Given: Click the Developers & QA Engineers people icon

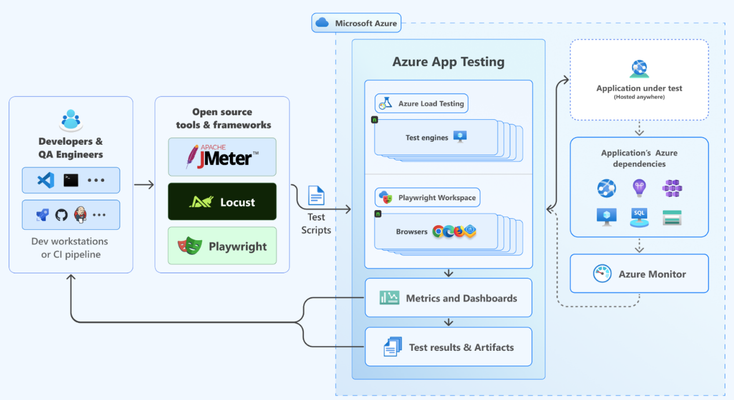Looking at the screenshot, I should pos(71,120).
